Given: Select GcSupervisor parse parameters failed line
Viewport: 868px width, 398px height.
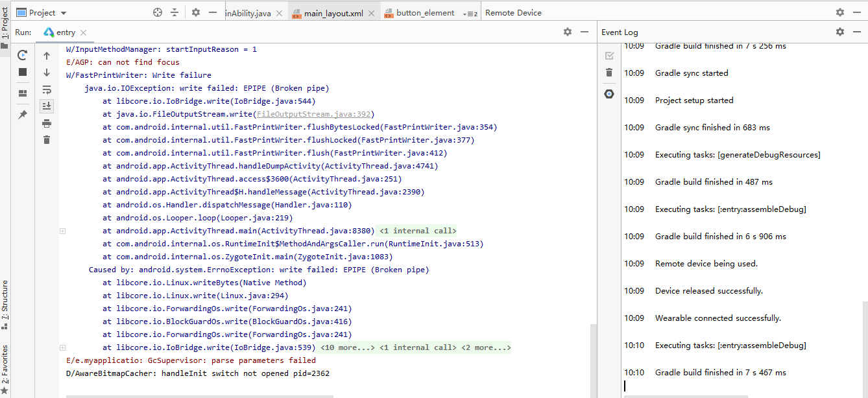Looking at the screenshot, I should click(191, 360).
